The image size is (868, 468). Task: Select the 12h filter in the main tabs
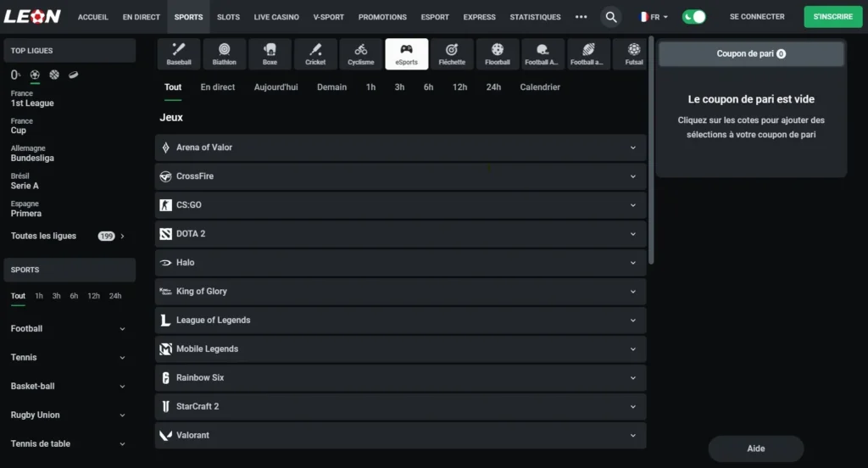click(x=459, y=87)
